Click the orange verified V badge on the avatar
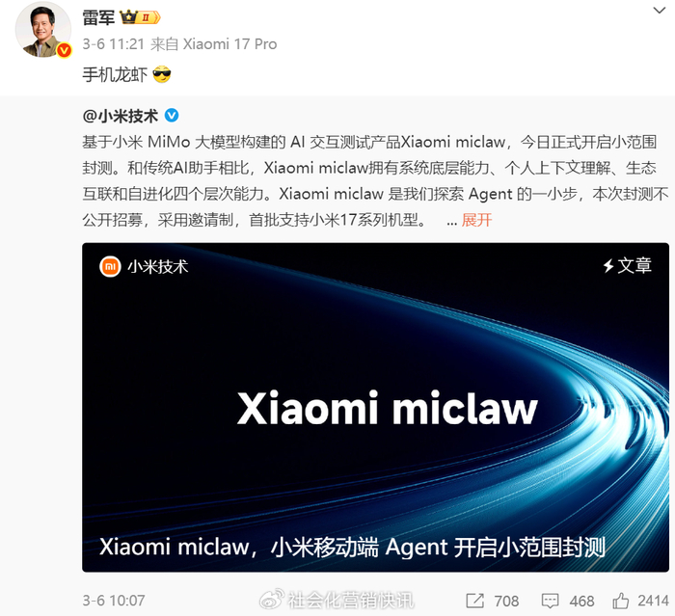Image resolution: width=675 pixels, height=616 pixels. [65, 50]
